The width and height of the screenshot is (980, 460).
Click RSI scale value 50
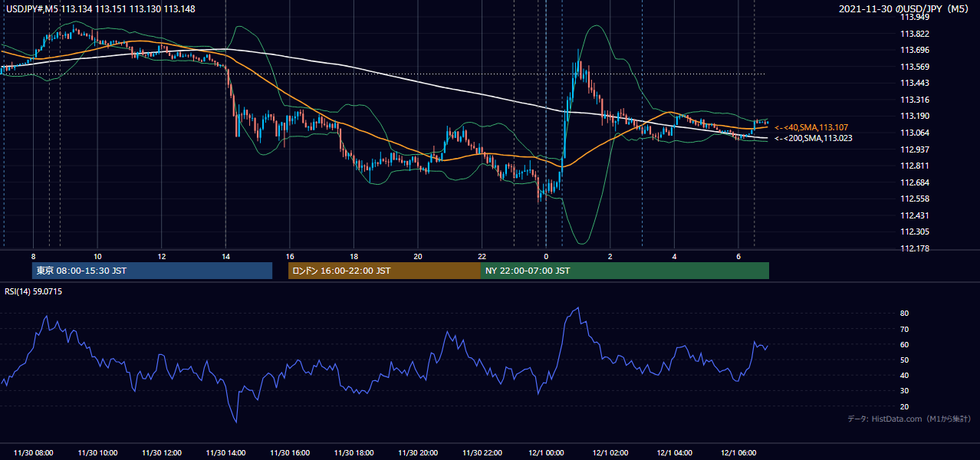click(x=905, y=360)
